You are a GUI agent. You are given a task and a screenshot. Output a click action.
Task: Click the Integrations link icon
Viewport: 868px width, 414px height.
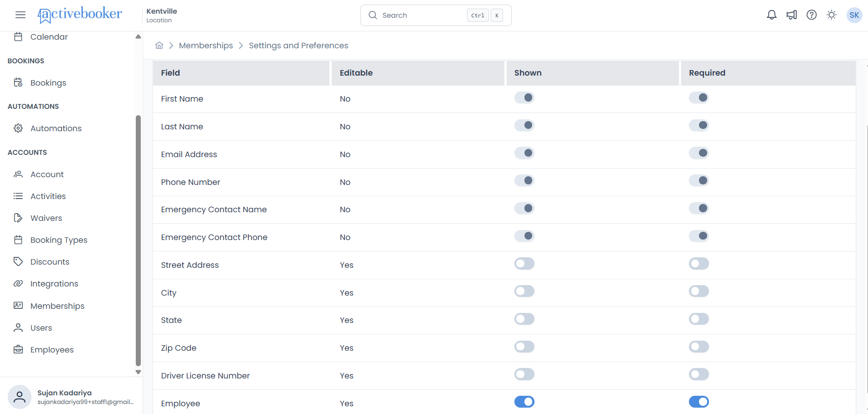click(18, 283)
